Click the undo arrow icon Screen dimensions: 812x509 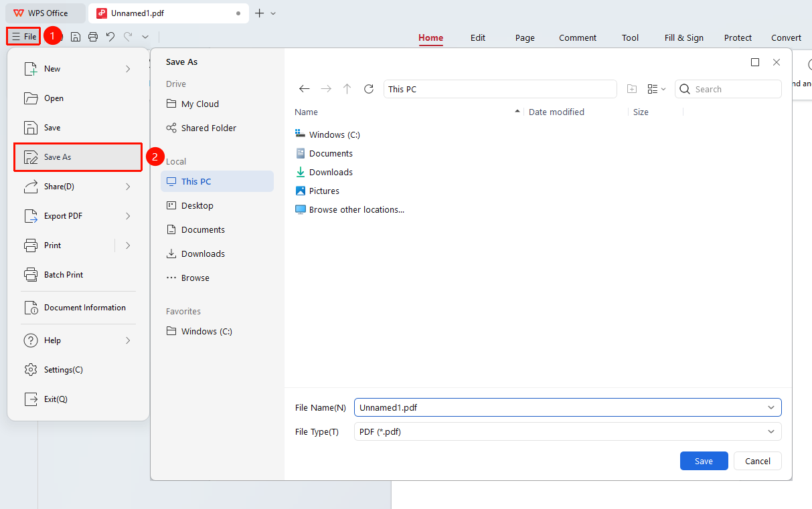tap(110, 37)
